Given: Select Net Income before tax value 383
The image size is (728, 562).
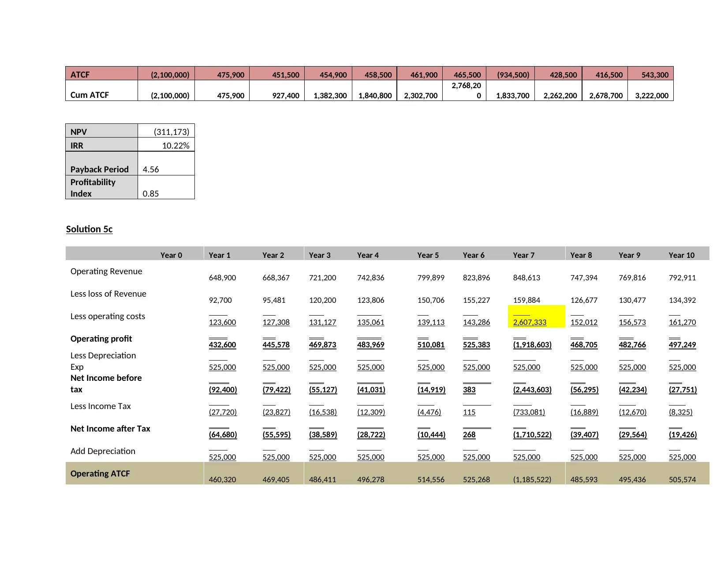Looking at the screenshot, I should pos(469,390).
